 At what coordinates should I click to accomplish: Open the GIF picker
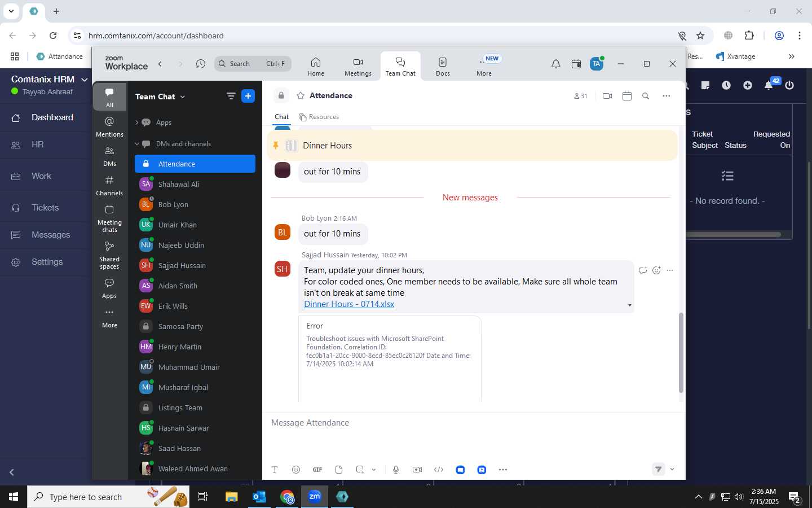(317, 470)
